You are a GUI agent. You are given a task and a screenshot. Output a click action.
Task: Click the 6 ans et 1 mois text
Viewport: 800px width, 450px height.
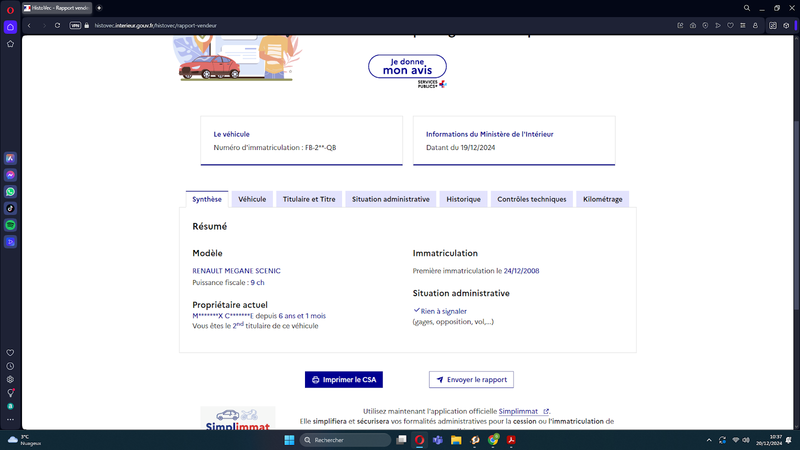[x=302, y=316]
